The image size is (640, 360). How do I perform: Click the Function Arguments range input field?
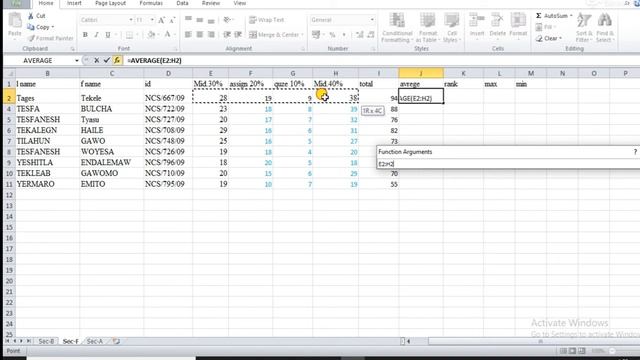[x=508, y=164]
